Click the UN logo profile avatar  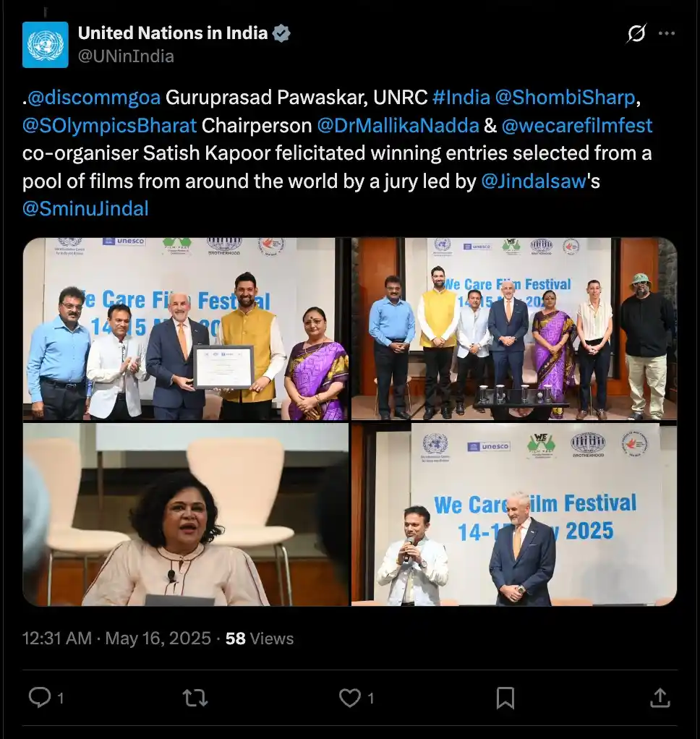[46, 45]
